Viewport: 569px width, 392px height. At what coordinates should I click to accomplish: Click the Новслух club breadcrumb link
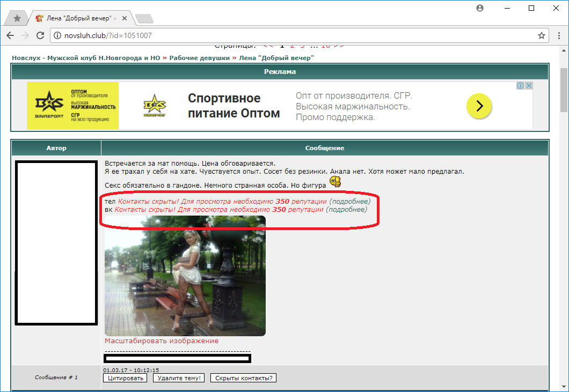86,58
